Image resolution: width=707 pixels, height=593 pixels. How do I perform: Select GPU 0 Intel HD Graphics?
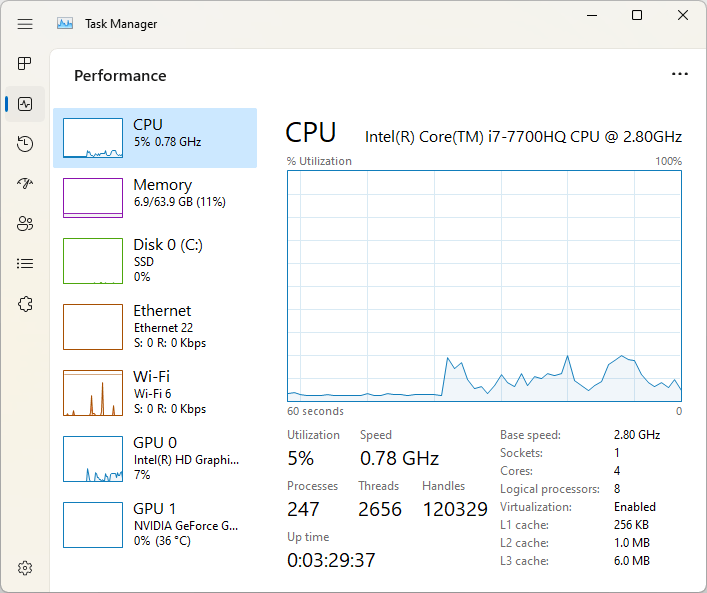click(155, 459)
